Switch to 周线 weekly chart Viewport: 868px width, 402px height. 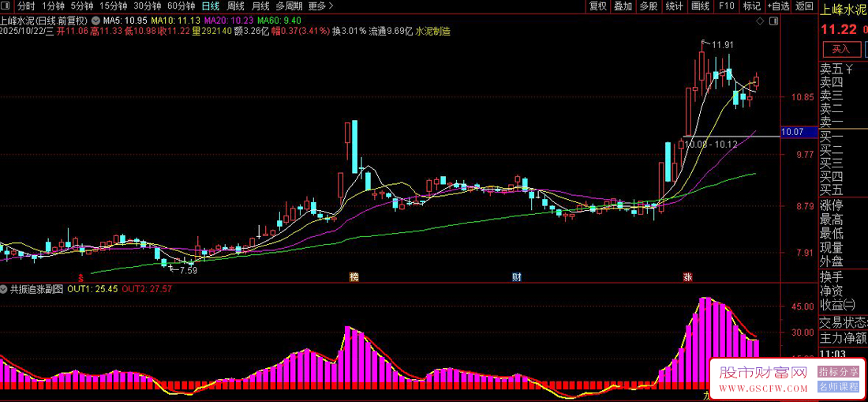pyautogui.click(x=236, y=6)
